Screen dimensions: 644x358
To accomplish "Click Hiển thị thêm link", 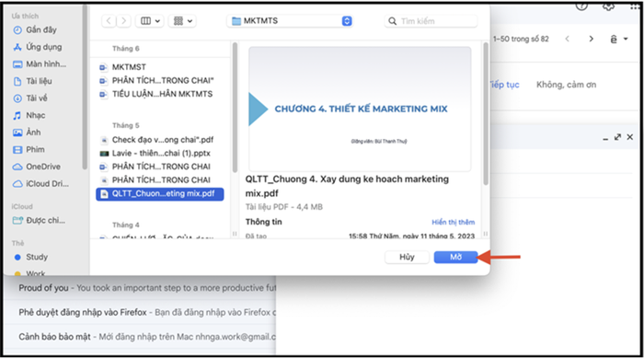I will 453,222.
